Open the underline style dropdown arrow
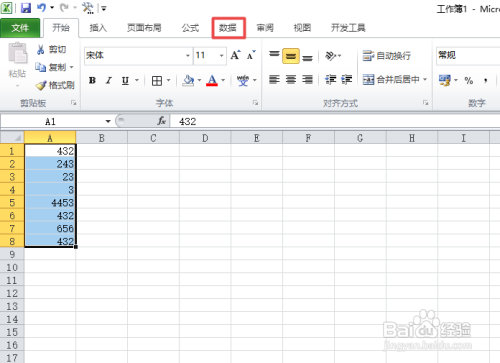 pyautogui.click(x=137, y=80)
